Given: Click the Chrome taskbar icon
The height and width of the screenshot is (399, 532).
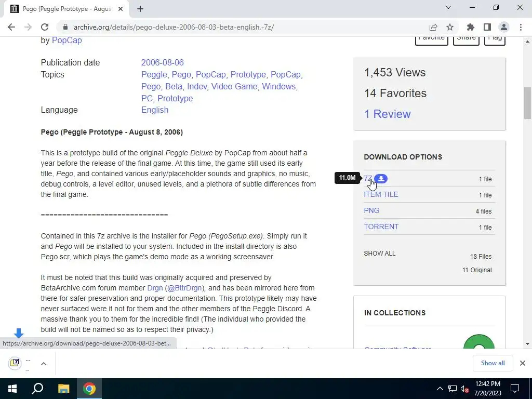Looking at the screenshot, I should [89, 389].
